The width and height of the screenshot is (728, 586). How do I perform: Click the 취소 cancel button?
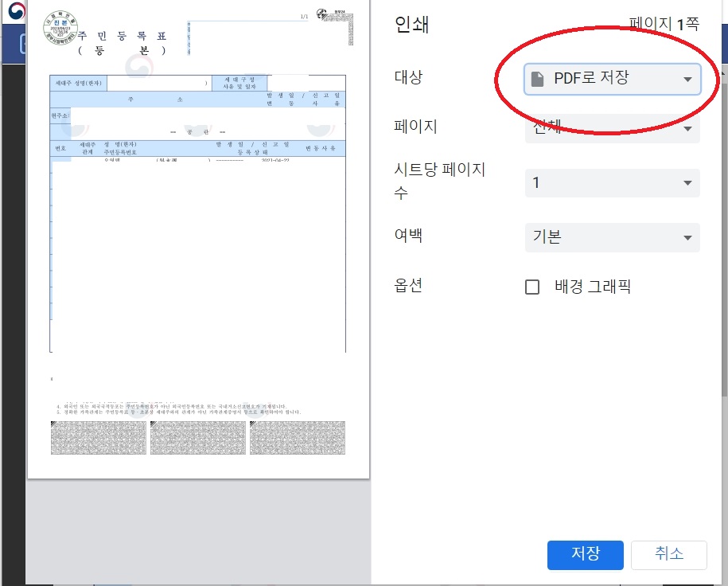668,555
